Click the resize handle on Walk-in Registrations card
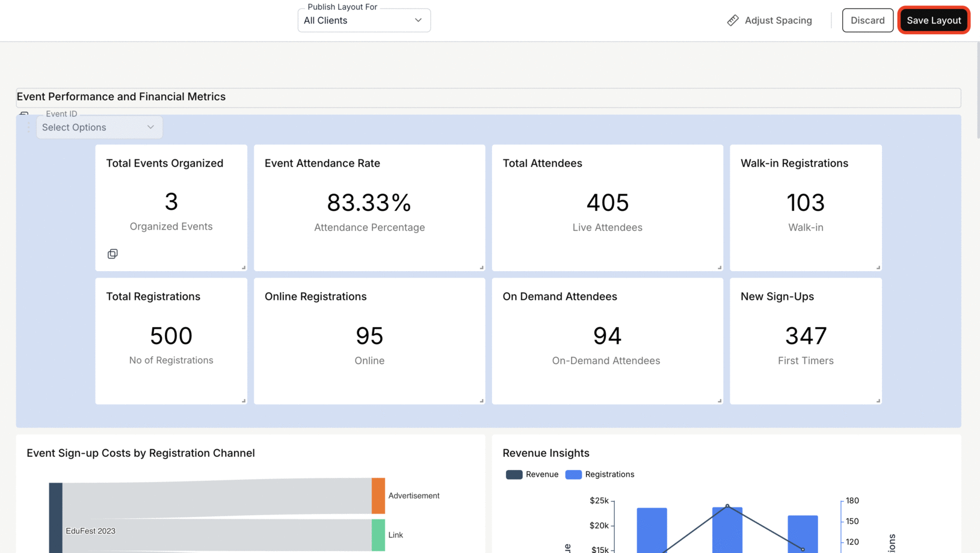The width and height of the screenshot is (980, 553). [877, 266]
